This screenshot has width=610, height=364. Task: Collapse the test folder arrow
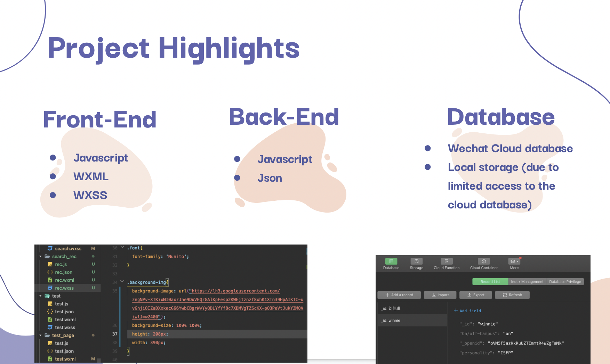40,296
